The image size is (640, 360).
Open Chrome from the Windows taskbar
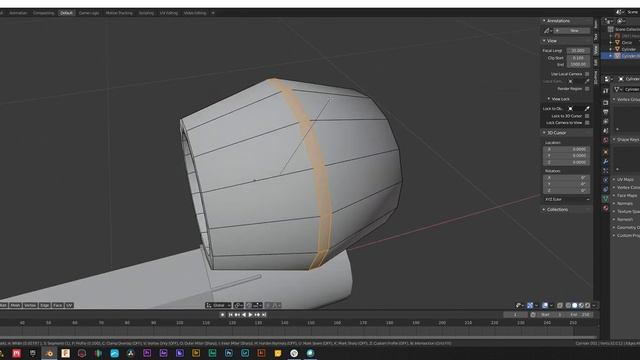[294, 353]
